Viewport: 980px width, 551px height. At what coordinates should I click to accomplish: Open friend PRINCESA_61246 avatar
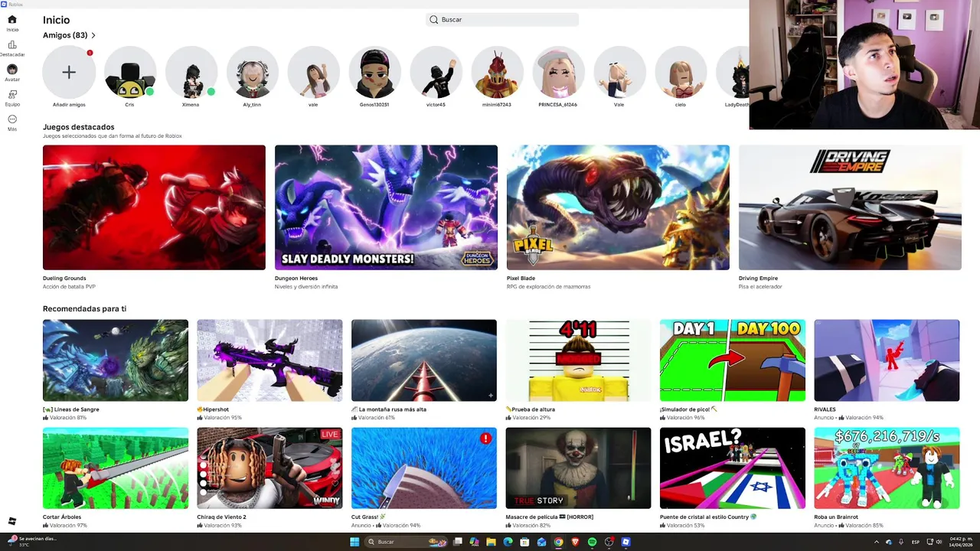[x=558, y=72]
